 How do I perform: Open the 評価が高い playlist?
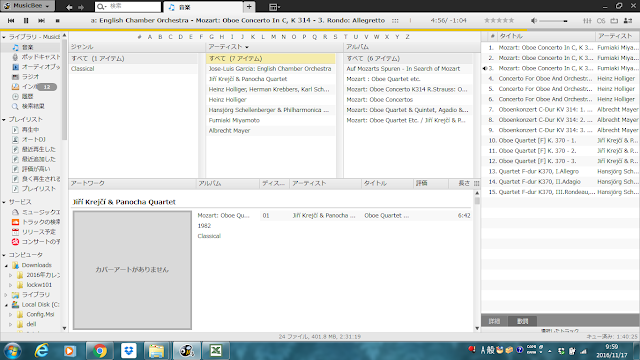36,169
